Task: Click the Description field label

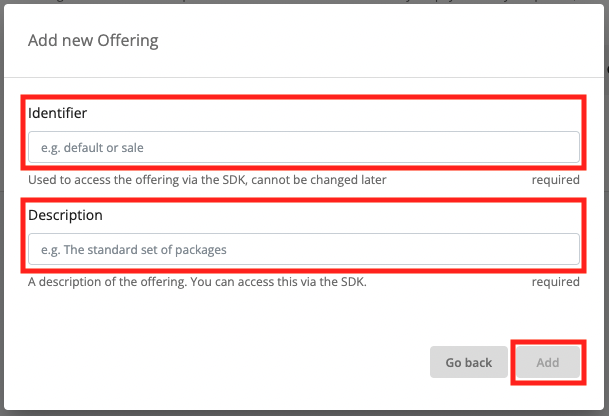Action: click(x=66, y=215)
